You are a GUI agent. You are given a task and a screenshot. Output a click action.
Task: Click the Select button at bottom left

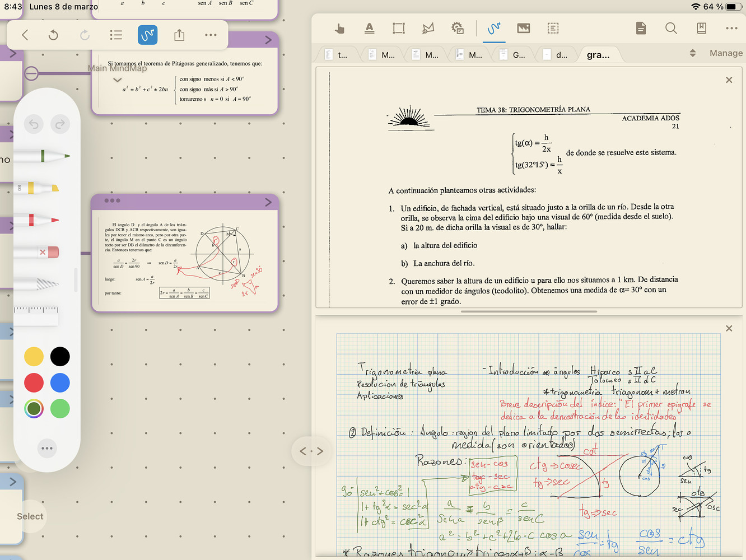click(x=30, y=516)
